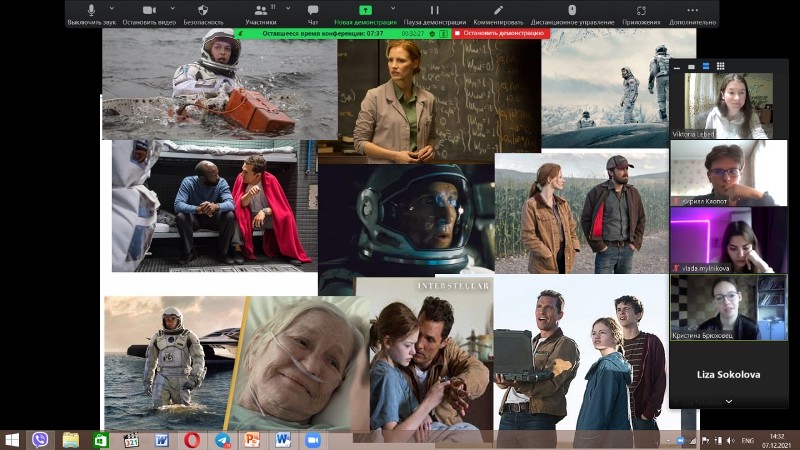Open the Дополнительно more options menu
Image resolution: width=800 pixels, height=450 pixels.
click(693, 11)
